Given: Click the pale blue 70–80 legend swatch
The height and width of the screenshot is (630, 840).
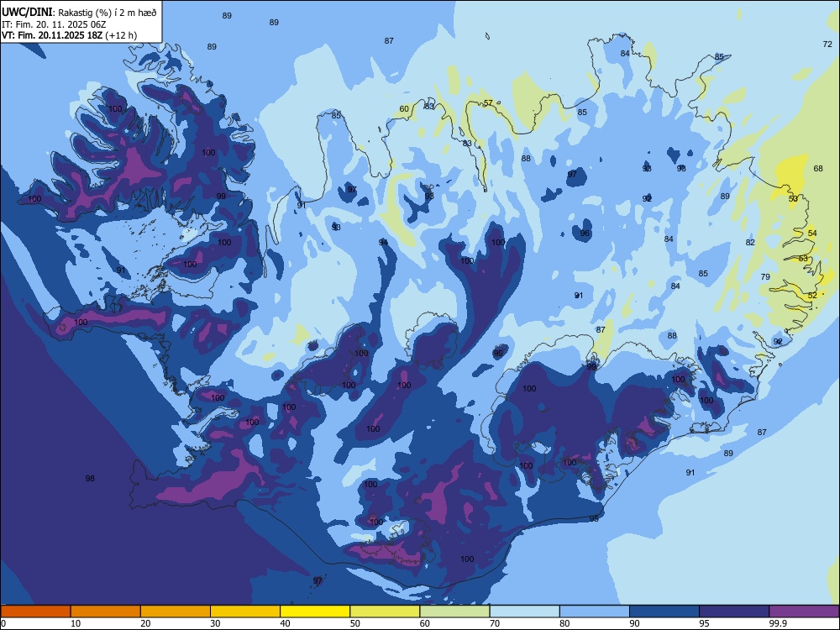Looking at the screenshot, I should [524, 612].
